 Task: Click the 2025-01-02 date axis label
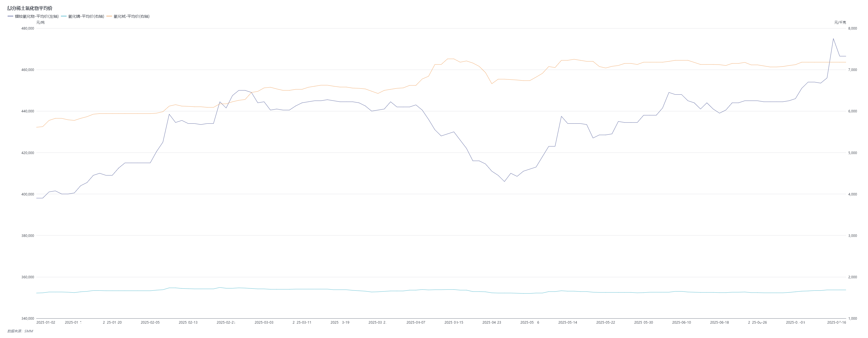click(x=46, y=323)
